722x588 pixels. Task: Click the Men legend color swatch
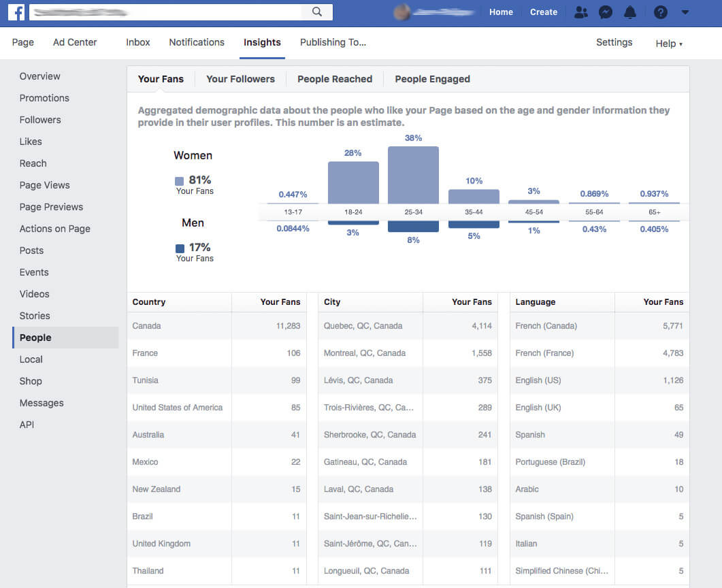[x=180, y=248]
